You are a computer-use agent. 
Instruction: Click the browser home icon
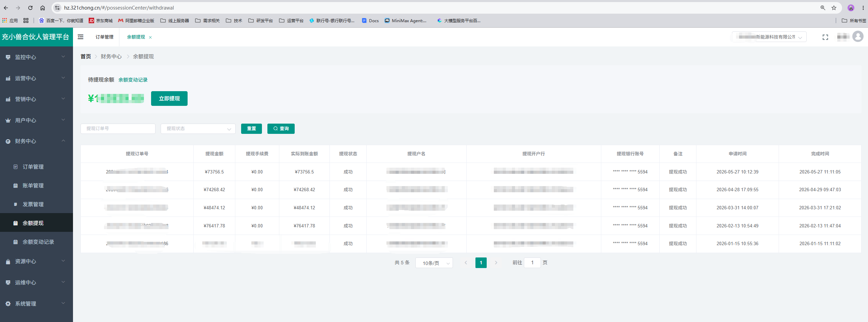click(42, 8)
